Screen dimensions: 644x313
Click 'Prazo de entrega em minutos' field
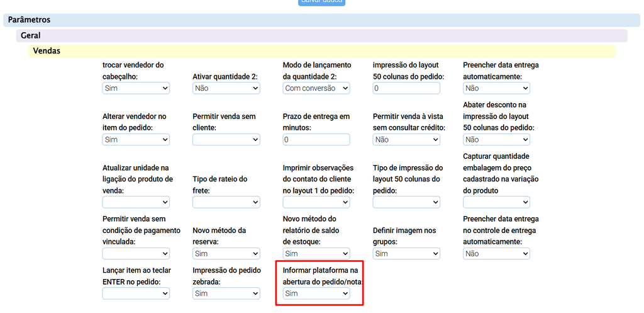(316, 139)
